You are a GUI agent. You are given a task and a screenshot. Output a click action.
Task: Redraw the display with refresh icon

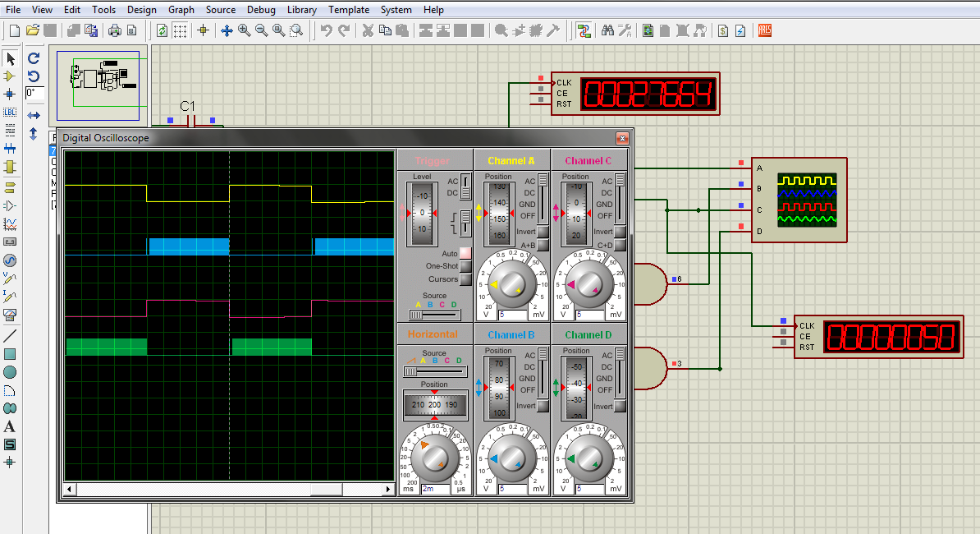(x=162, y=30)
